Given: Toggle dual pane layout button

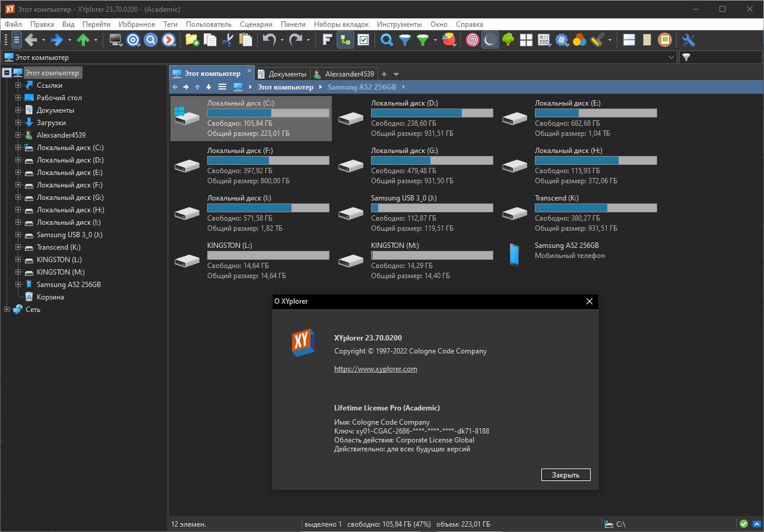Looking at the screenshot, I should (629, 40).
